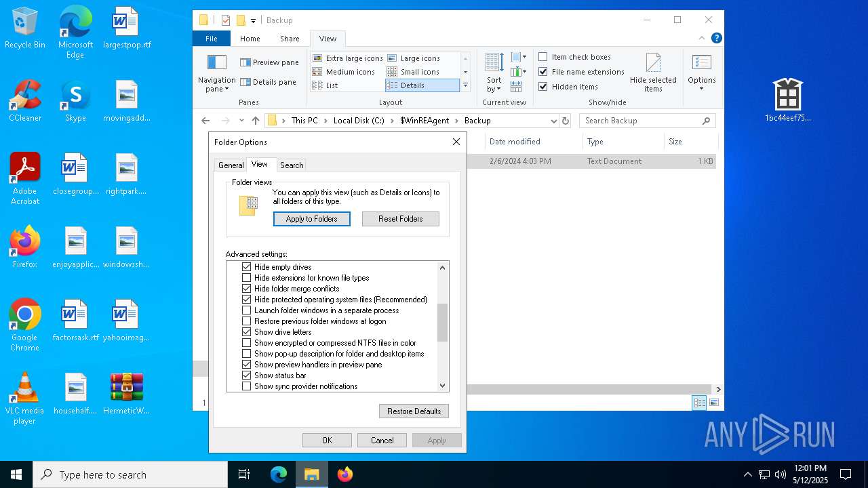Viewport: 868px width, 488px height.
Task: Click Restore Defaults button
Action: 414,411
